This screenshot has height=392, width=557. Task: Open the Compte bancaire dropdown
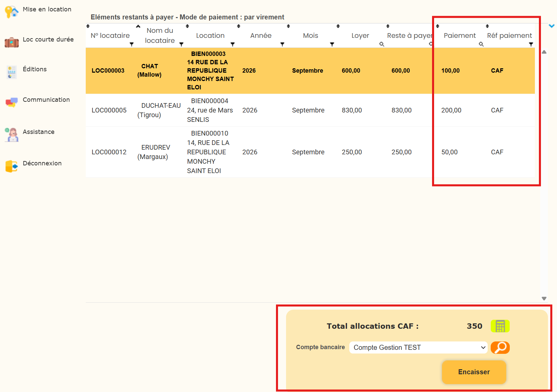[x=418, y=347]
